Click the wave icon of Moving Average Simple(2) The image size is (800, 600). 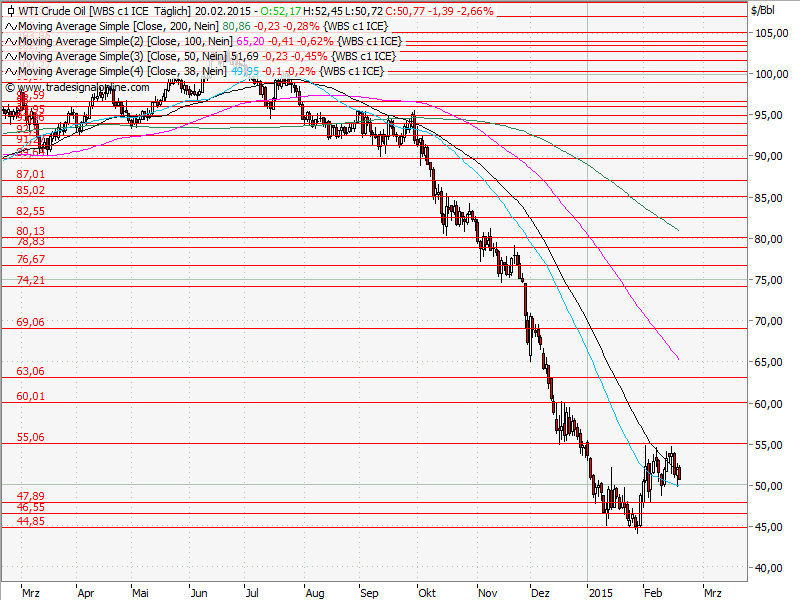click(x=9, y=42)
